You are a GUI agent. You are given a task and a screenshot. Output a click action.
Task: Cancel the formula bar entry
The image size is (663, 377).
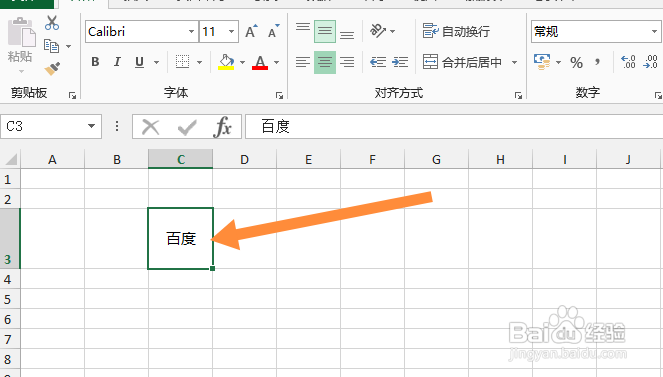151,127
